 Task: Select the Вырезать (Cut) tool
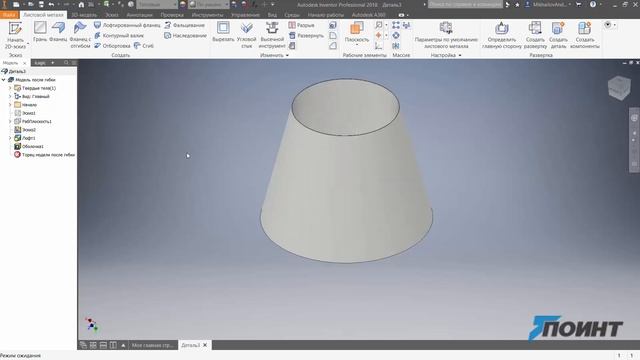223,32
